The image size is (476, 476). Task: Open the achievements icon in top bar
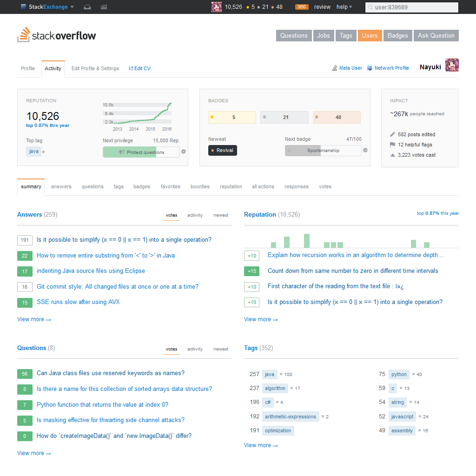point(104,7)
